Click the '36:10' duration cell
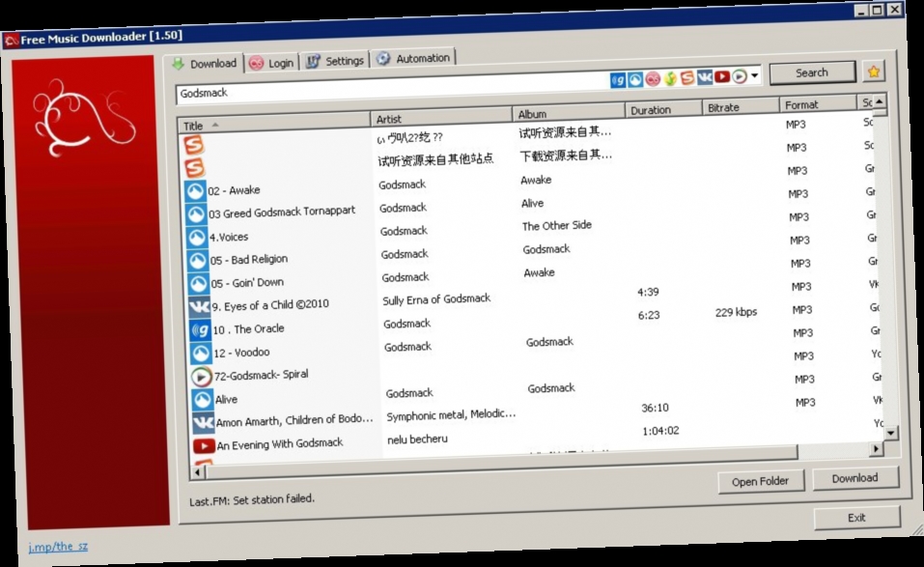 point(655,408)
